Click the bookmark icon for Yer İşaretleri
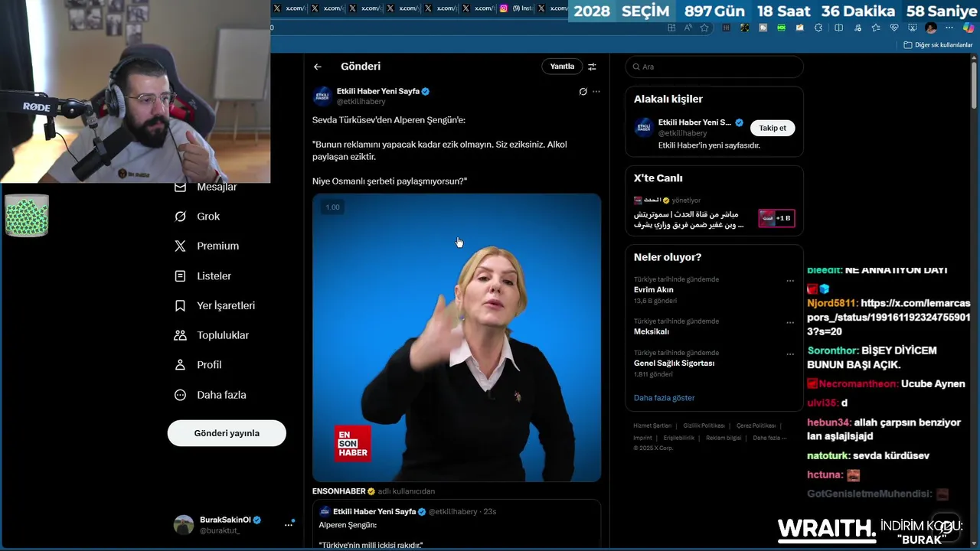Screen dimensions: 980x551 pyautogui.click(x=180, y=305)
